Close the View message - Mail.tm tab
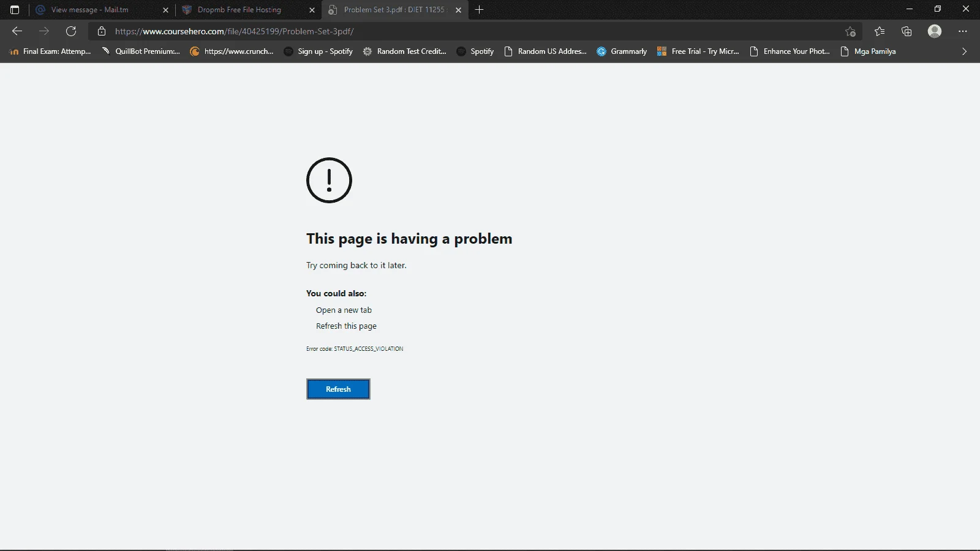Image resolution: width=980 pixels, height=551 pixels. point(165,10)
